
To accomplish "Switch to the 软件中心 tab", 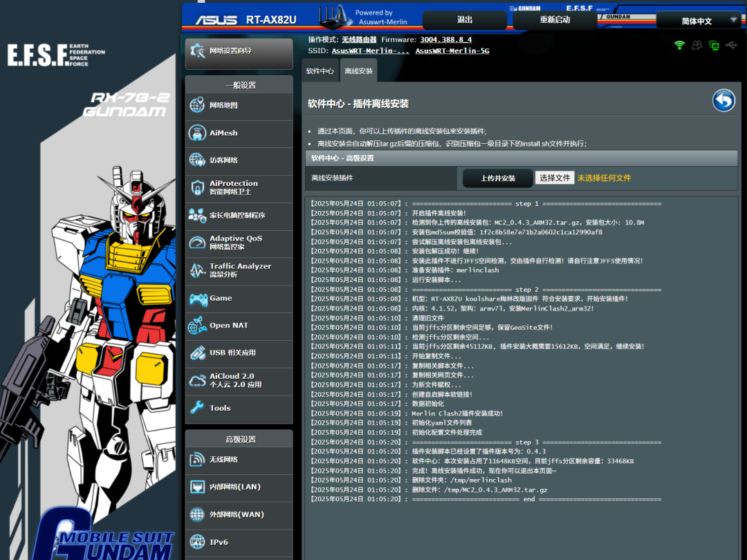I will pos(320,71).
